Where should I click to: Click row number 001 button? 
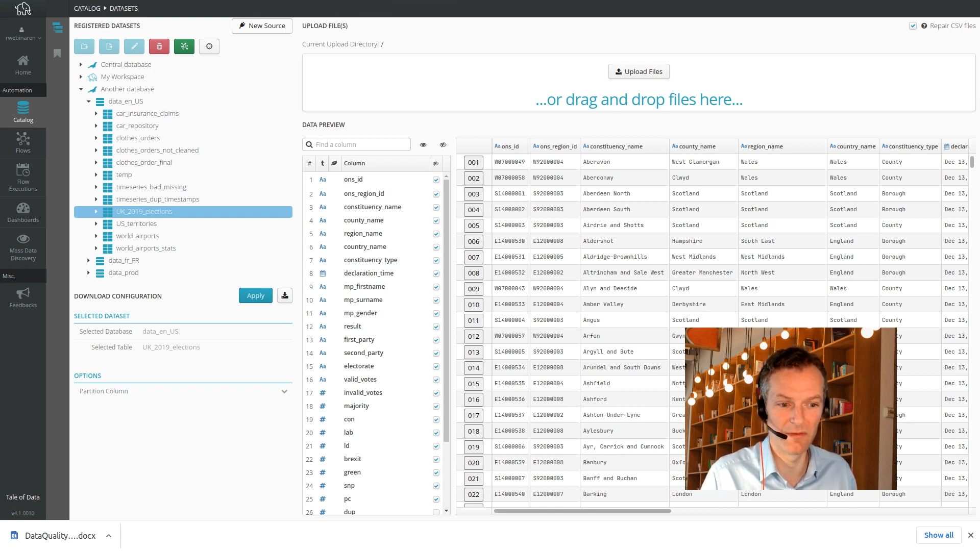click(474, 162)
